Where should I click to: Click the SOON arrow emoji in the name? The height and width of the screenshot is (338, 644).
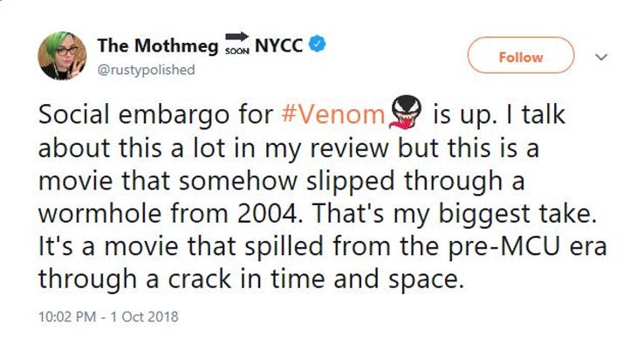tap(237, 44)
